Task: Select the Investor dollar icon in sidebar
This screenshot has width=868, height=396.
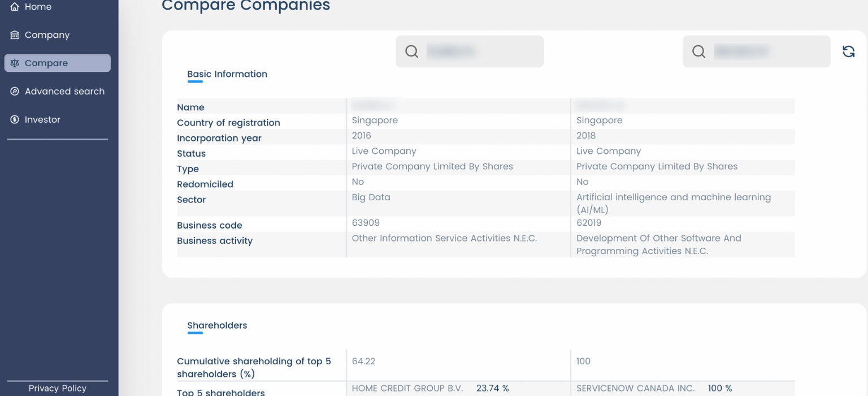Action: 14,119
